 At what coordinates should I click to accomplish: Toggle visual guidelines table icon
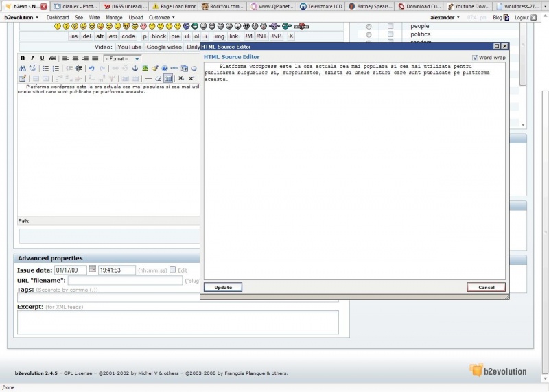[x=168, y=78]
